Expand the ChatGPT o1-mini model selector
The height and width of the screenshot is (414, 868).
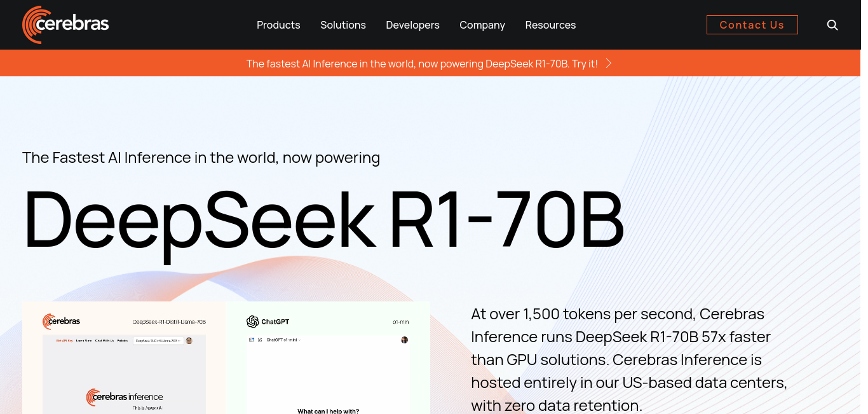[283, 340]
